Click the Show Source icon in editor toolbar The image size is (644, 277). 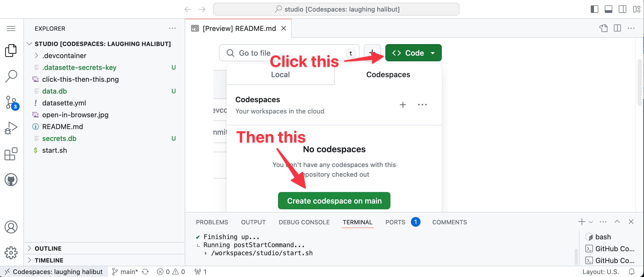603,28
